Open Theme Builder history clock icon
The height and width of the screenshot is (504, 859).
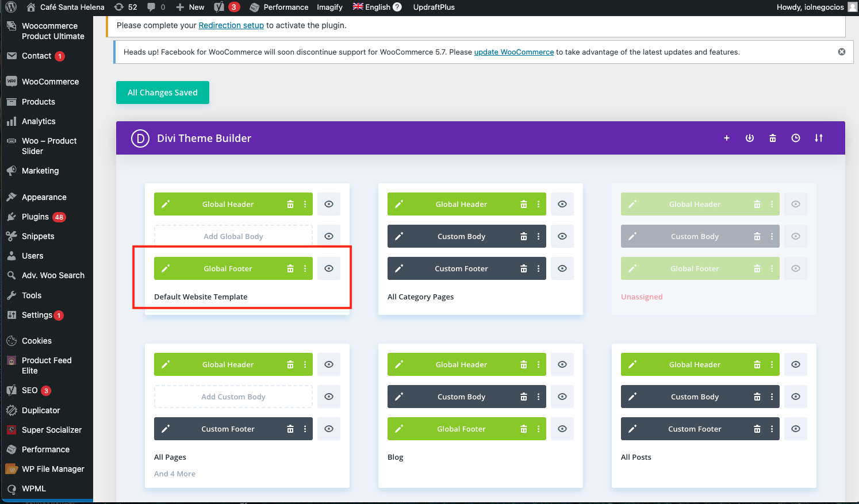(796, 138)
